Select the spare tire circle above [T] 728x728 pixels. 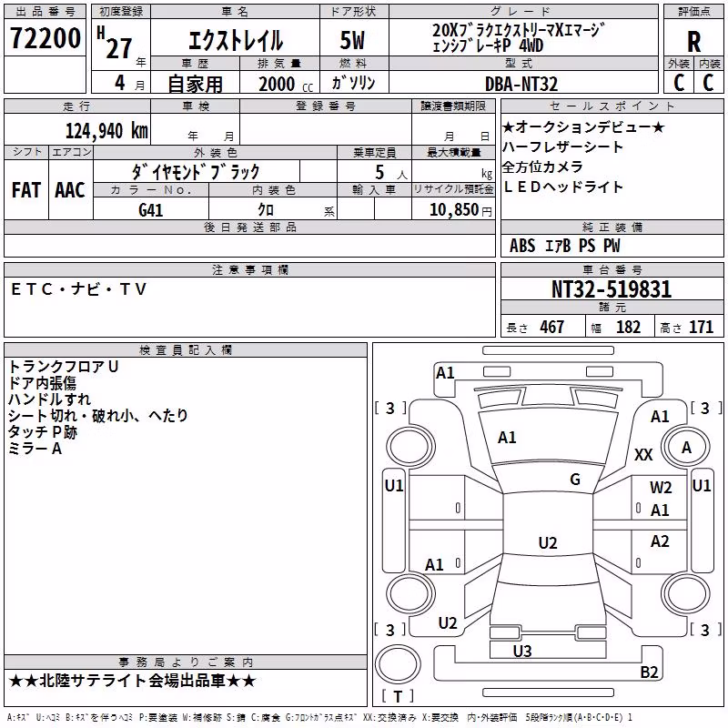point(398,664)
